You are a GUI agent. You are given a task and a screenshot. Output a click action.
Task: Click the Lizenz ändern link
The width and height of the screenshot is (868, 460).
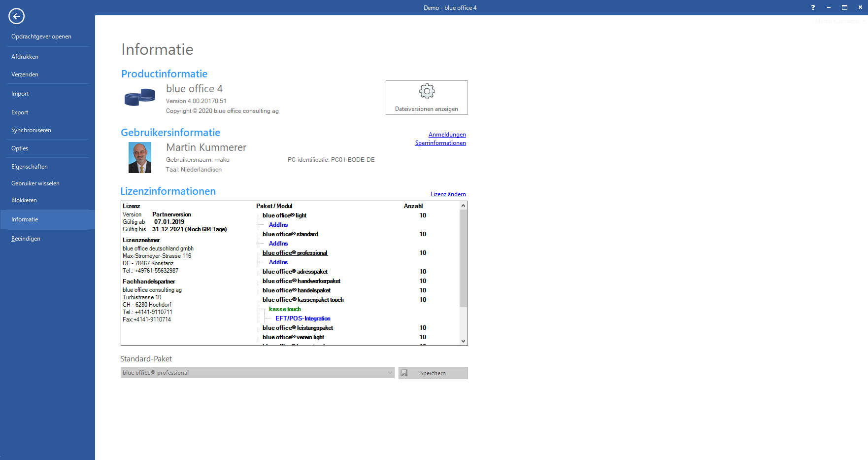click(x=448, y=194)
